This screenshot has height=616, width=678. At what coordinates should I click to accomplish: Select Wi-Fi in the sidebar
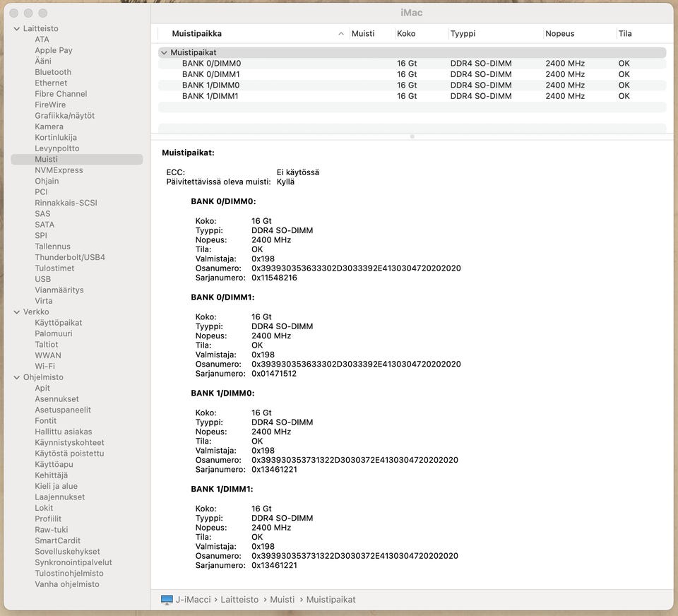(44, 366)
